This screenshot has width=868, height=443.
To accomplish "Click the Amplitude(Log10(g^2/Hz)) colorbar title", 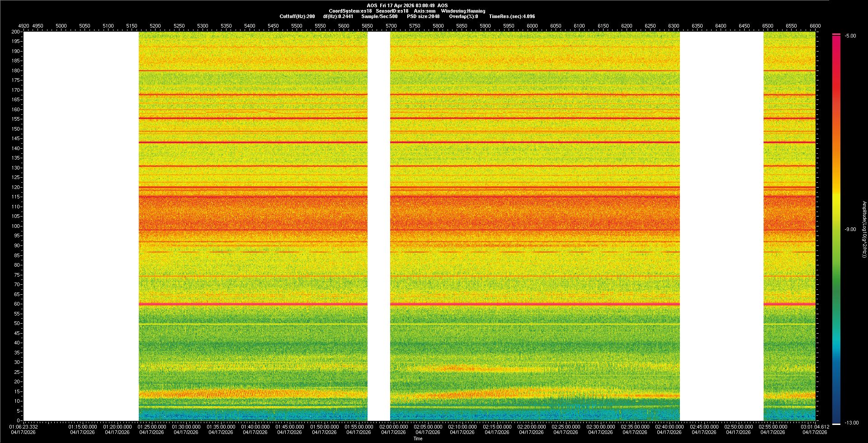I will (x=864, y=230).
